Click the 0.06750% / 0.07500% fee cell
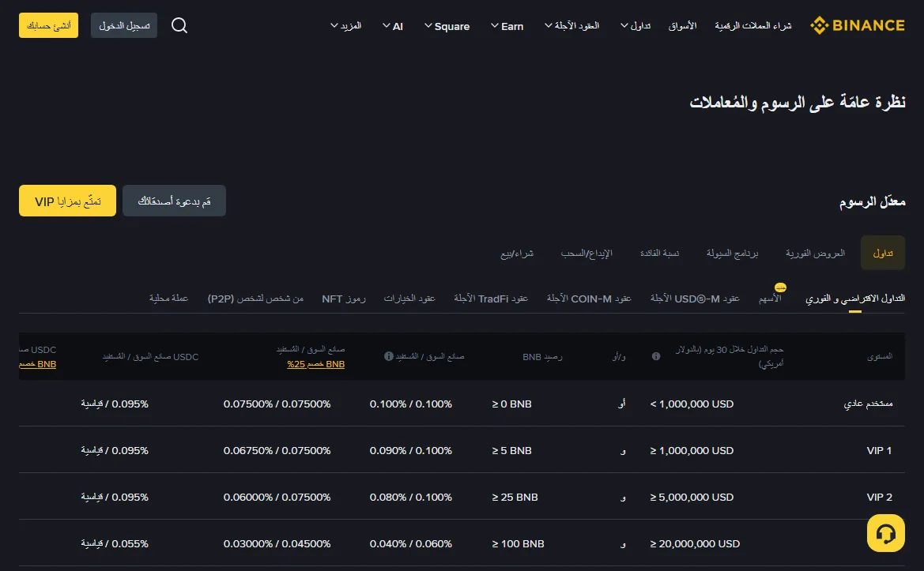The width and height of the screenshot is (924, 571). click(277, 450)
